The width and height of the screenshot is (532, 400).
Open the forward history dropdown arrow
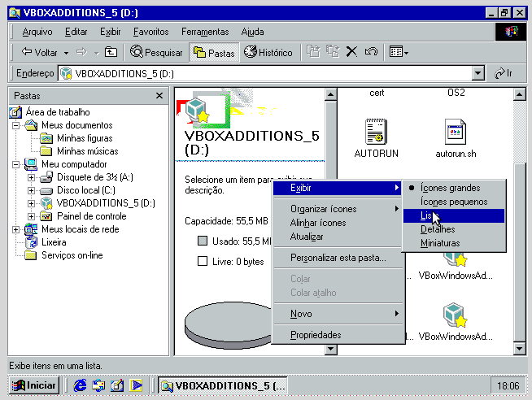click(x=96, y=53)
